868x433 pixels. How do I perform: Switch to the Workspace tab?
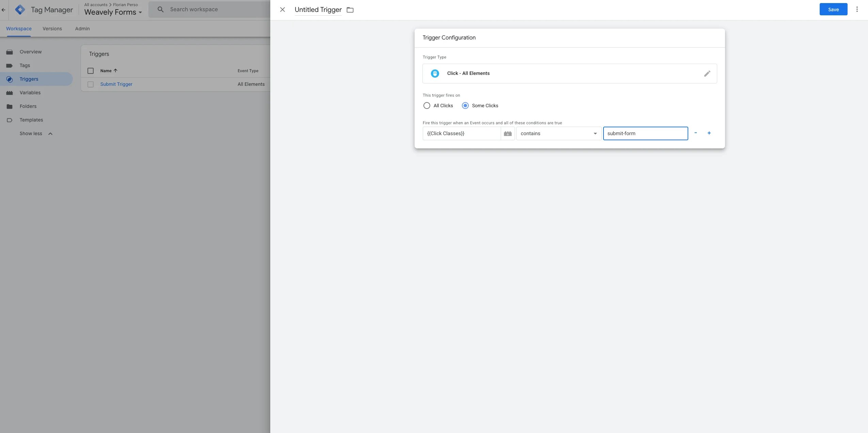19,29
